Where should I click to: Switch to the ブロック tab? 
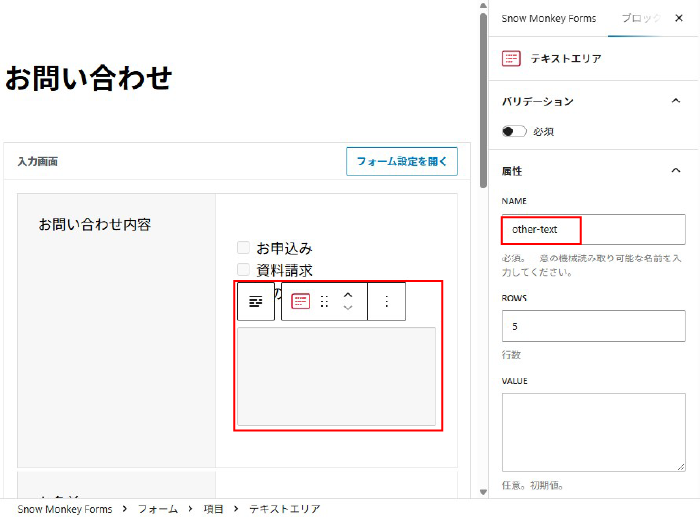(x=639, y=18)
